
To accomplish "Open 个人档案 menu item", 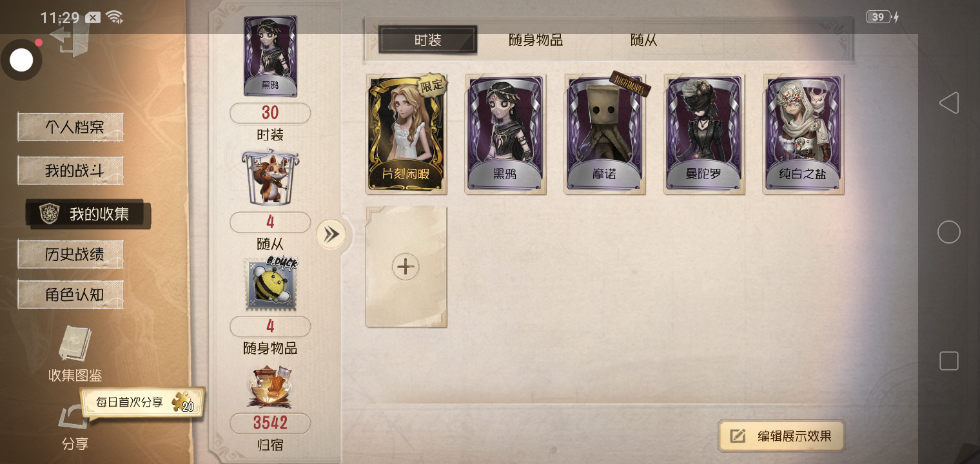I will click(x=70, y=127).
